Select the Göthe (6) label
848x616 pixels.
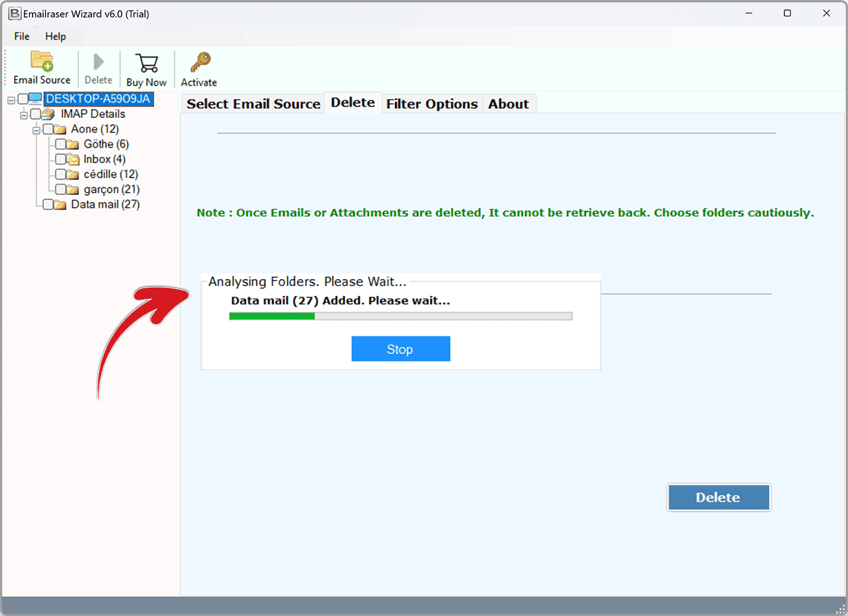106,144
